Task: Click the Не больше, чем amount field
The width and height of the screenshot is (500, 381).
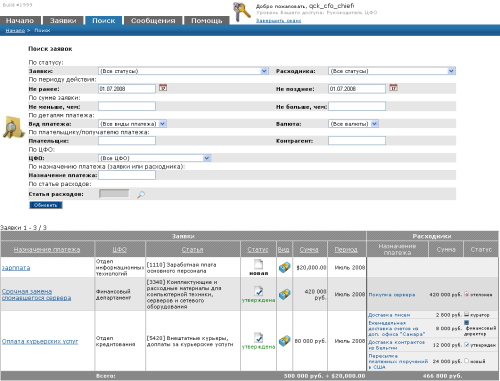Action: 357,106
